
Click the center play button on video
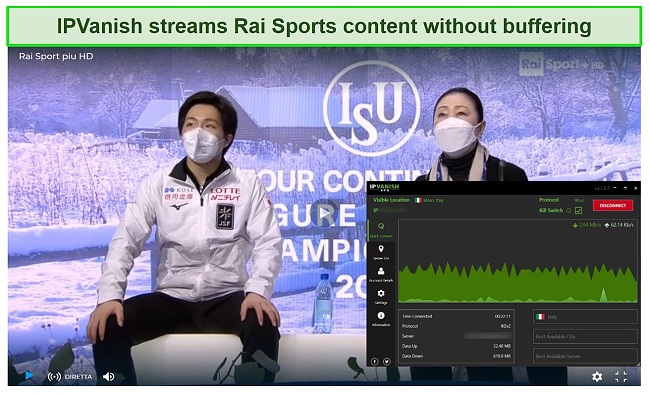[325, 214]
